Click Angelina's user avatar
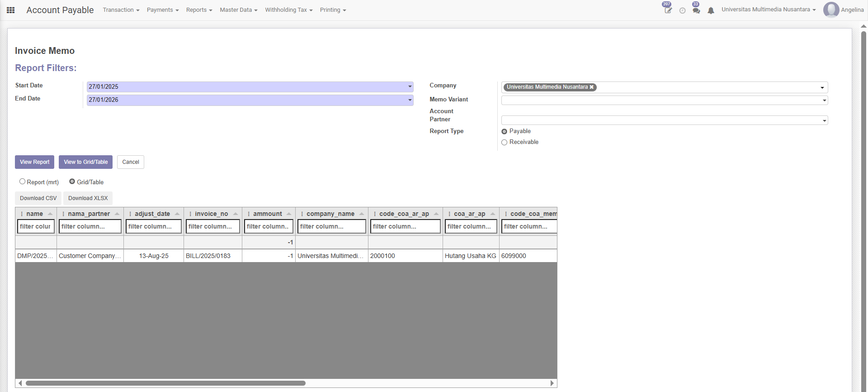Image resolution: width=868 pixels, height=392 pixels. (831, 10)
